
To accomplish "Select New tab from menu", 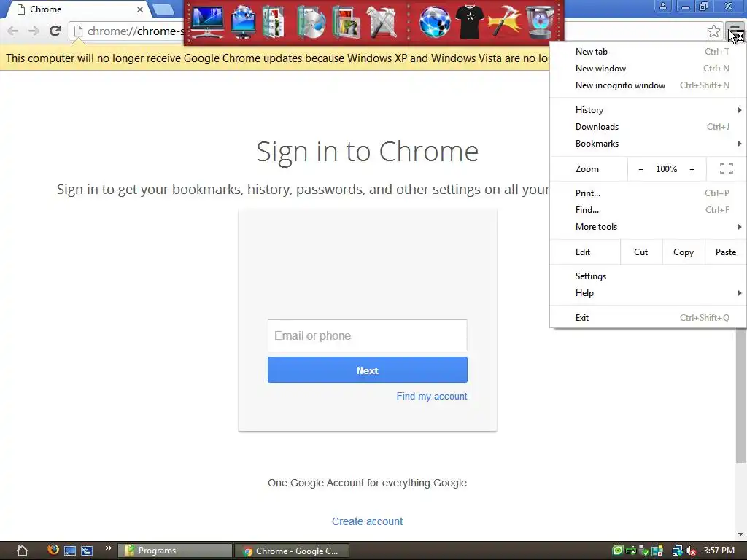I will 648,52.
